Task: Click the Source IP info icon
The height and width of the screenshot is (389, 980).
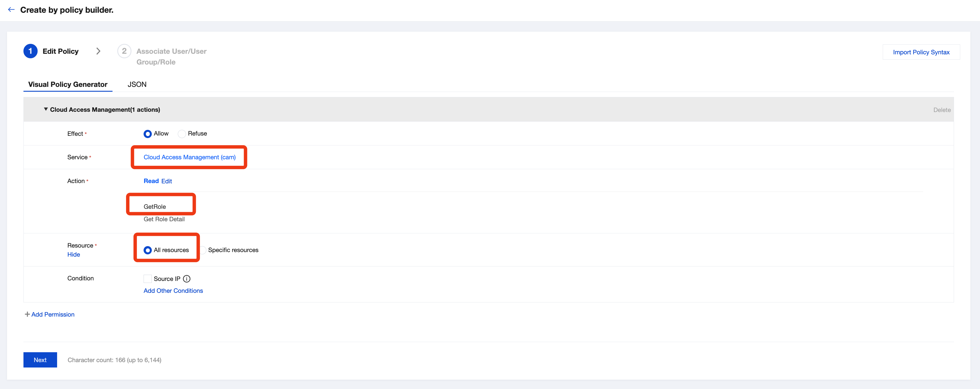Action: 186,279
